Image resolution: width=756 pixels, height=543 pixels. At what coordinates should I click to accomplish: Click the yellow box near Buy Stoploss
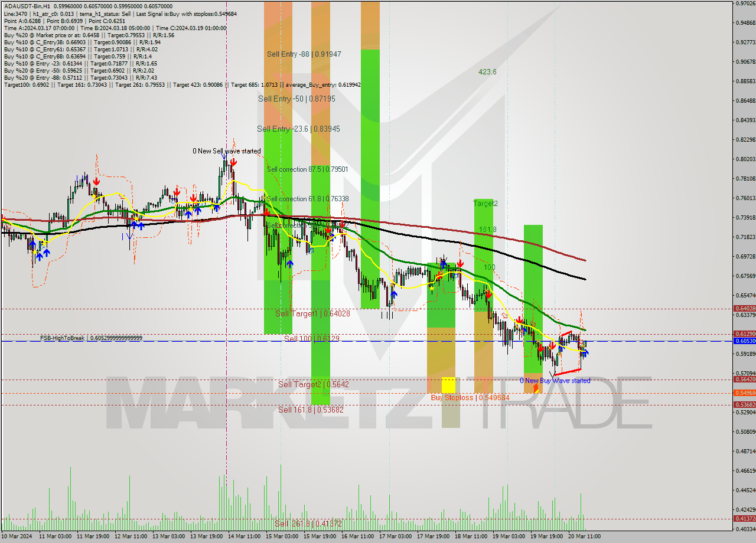tap(449, 385)
